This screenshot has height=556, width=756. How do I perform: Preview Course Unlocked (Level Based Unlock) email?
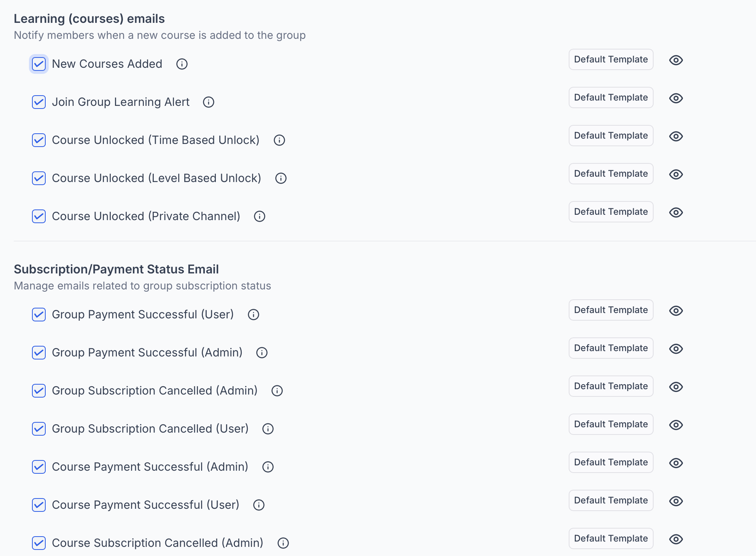click(676, 174)
